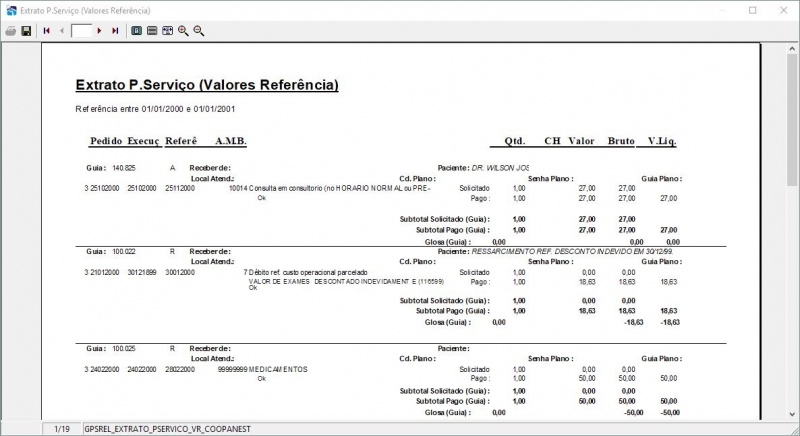Click Execução date 30121899
Viewport: 800px width, 436px height.
pyautogui.click(x=142, y=272)
